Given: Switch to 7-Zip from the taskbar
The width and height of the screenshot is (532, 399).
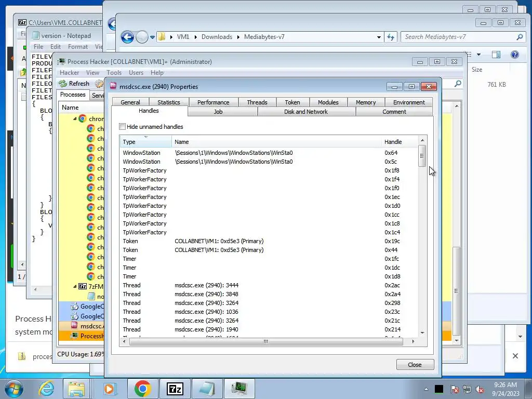Looking at the screenshot, I should pyautogui.click(x=175, y=389).
